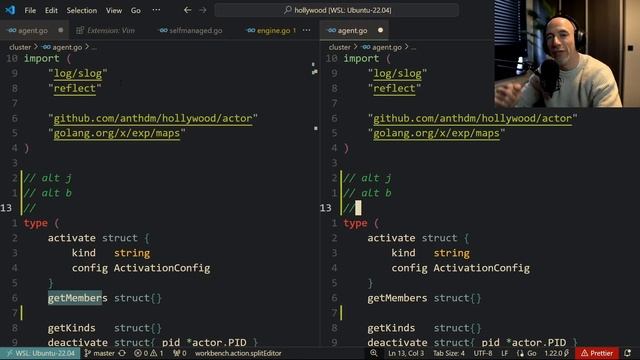
Task: Click the workbench.action.splitEditor status text
Action: tap(238, 353)
